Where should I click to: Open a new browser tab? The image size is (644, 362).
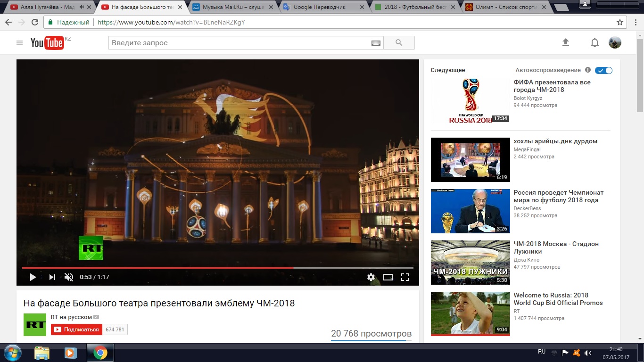[561, 7]
